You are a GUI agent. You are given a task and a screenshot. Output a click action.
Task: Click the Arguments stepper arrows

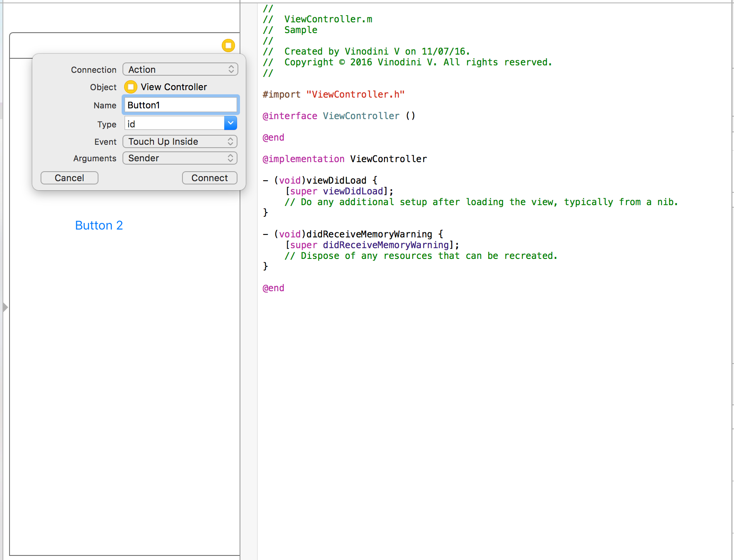pyautogui.click(x=231, y=158)
